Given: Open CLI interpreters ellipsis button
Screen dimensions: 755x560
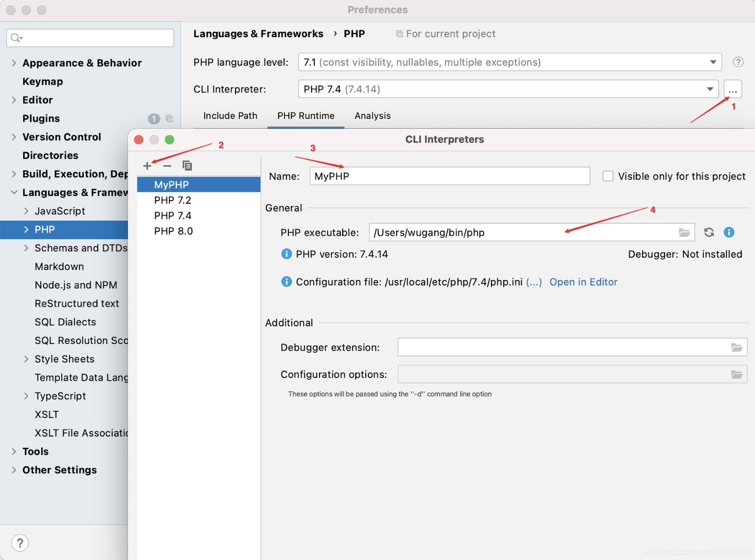Looking at the screenshot, I should [732, 89].
